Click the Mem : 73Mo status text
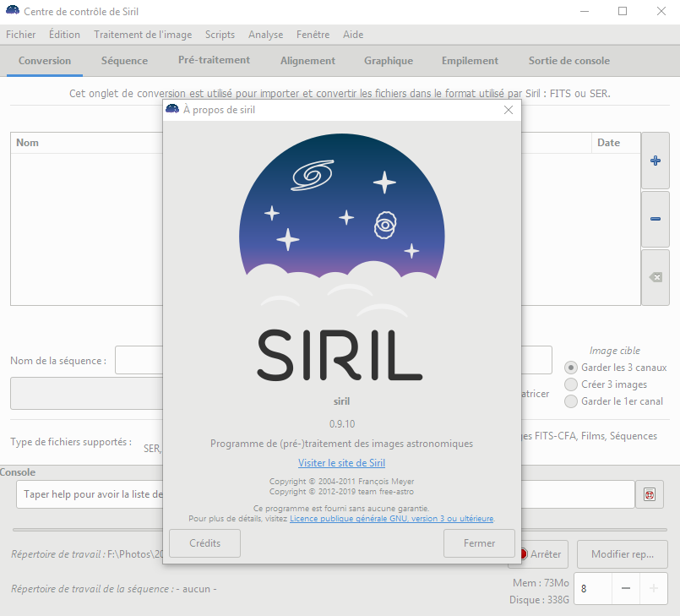The height and width of the screenshot is (616, 680). (541, 582)
